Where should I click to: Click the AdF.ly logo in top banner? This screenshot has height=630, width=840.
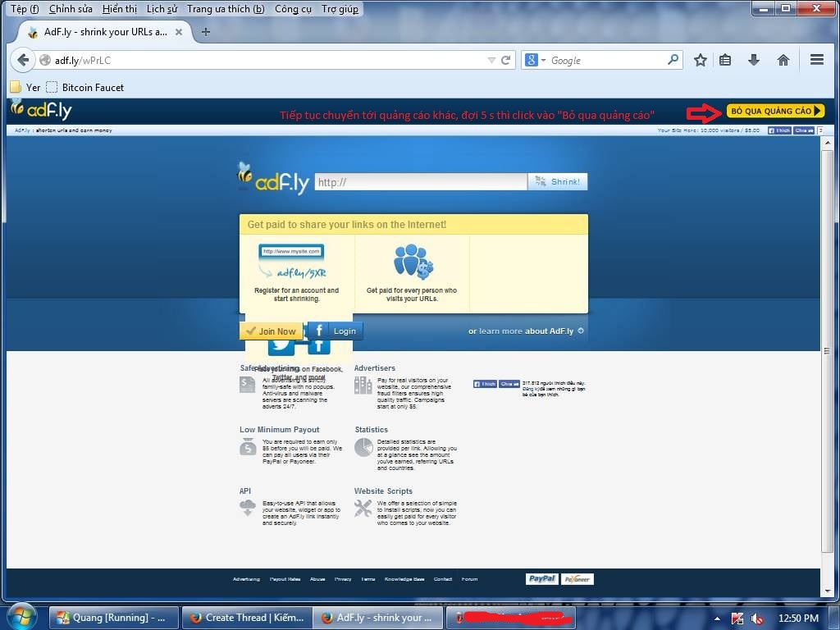pos(41,110)
